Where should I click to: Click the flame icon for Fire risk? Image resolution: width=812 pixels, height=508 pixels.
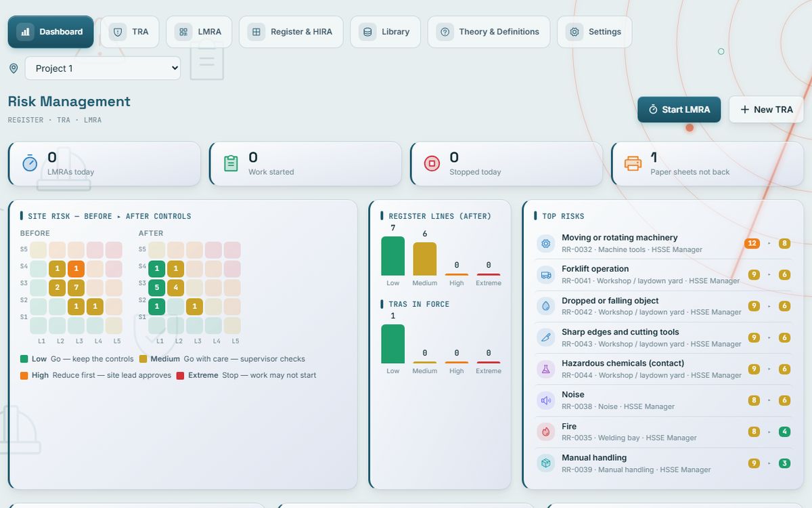point(546,431)
